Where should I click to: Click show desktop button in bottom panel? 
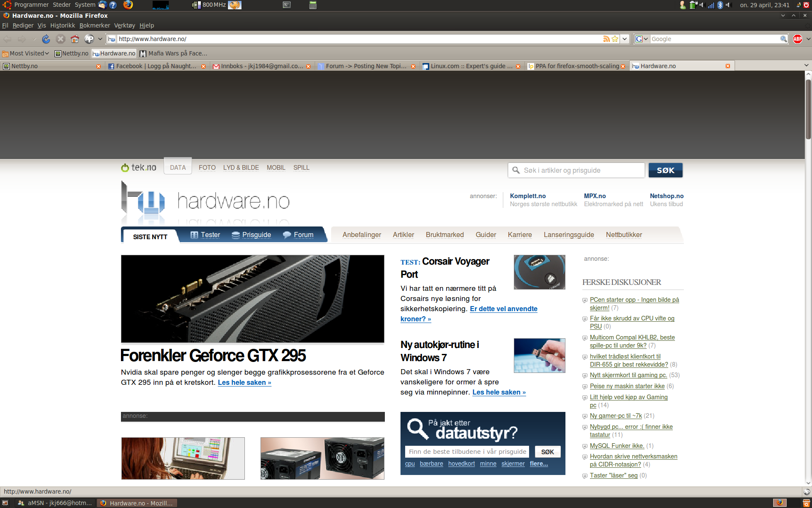(5, 503)
